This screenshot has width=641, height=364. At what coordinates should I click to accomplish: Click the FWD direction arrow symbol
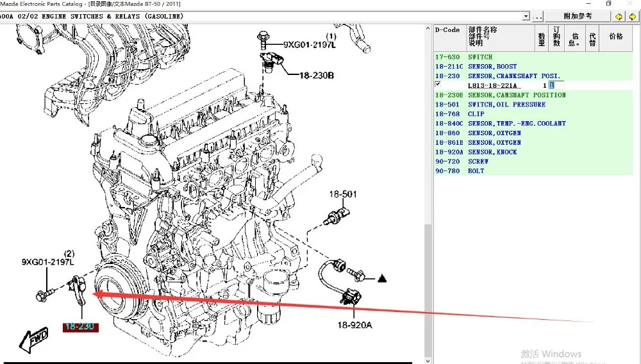coord(35,339)
